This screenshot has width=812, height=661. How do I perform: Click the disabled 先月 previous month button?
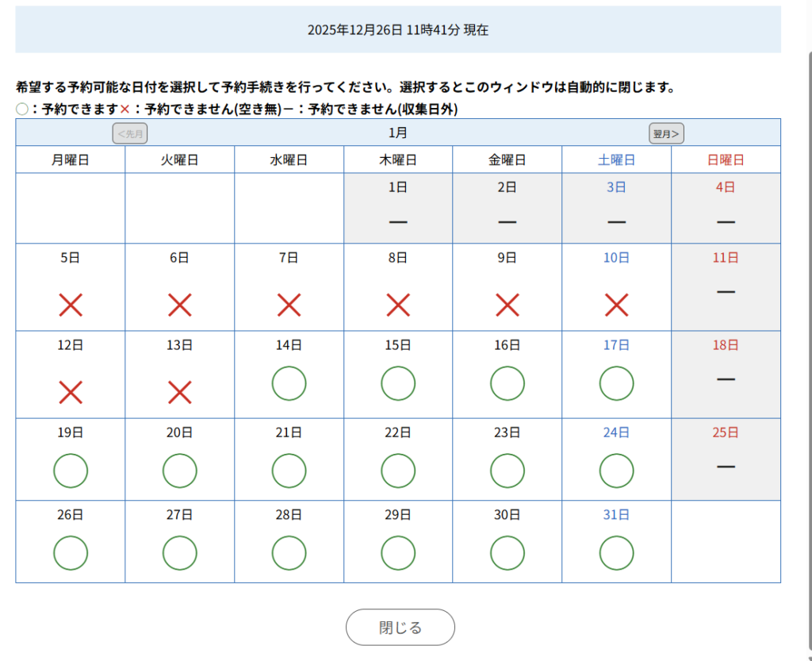tap(130, 133)
